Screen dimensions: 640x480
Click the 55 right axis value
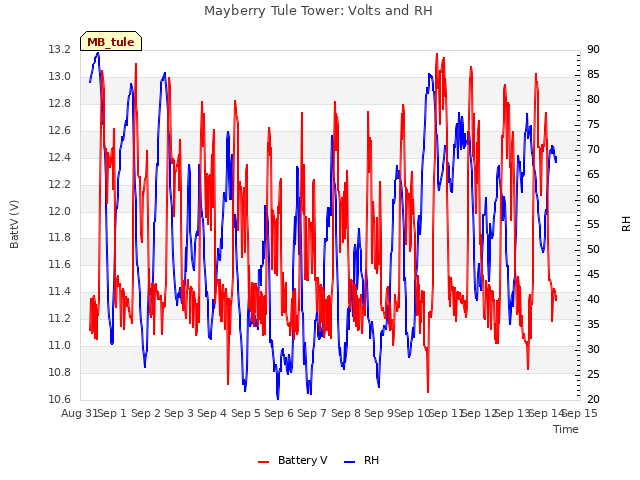[x=593, y=224]
